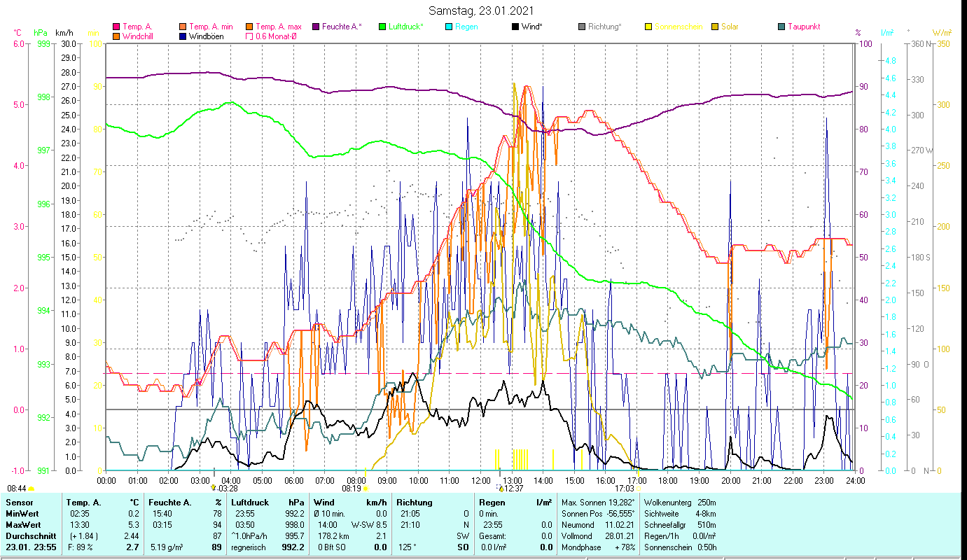This screenshot has height=560, width=967.
Task: Click the moon marker at 12:37
Action: tap(501, 488)
